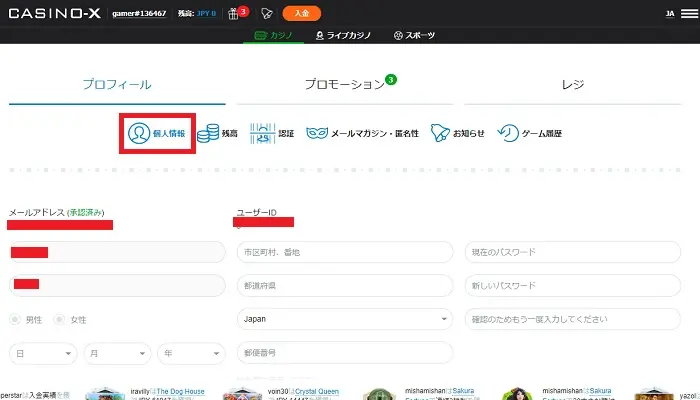700x400 pixels.
Task: Open メールマガジン・匿名性 mask icon
Action: tap(318, 133)
